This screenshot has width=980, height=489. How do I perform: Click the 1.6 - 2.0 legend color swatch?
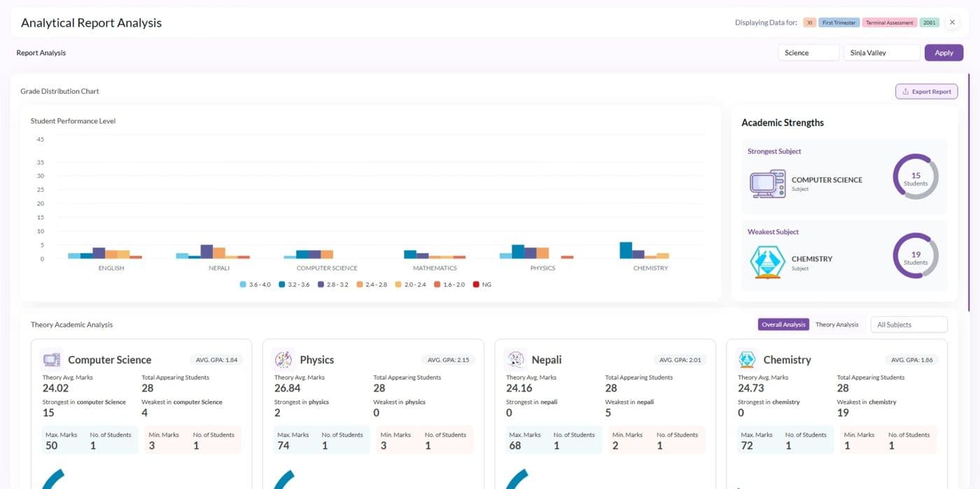tap(437, 284)
